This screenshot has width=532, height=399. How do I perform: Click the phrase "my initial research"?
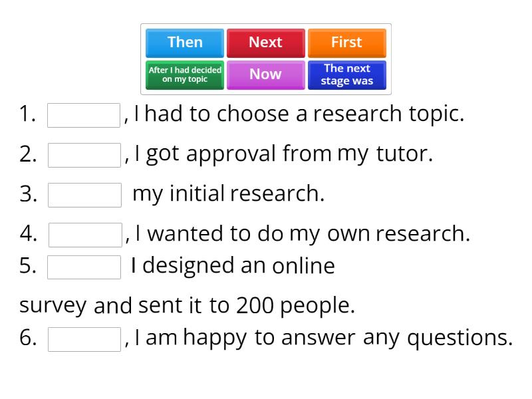pos(228,194)
